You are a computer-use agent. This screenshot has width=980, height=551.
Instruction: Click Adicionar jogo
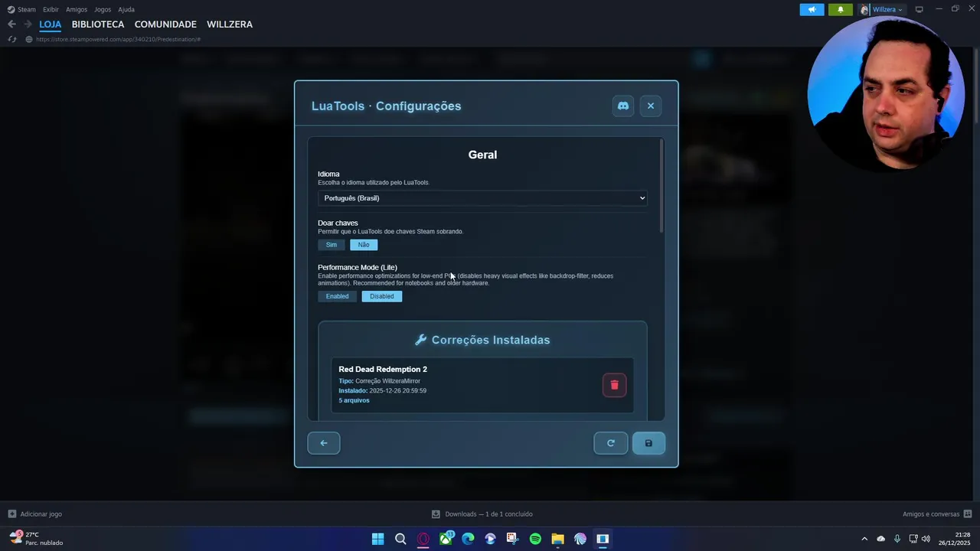[x=35, y=514]
